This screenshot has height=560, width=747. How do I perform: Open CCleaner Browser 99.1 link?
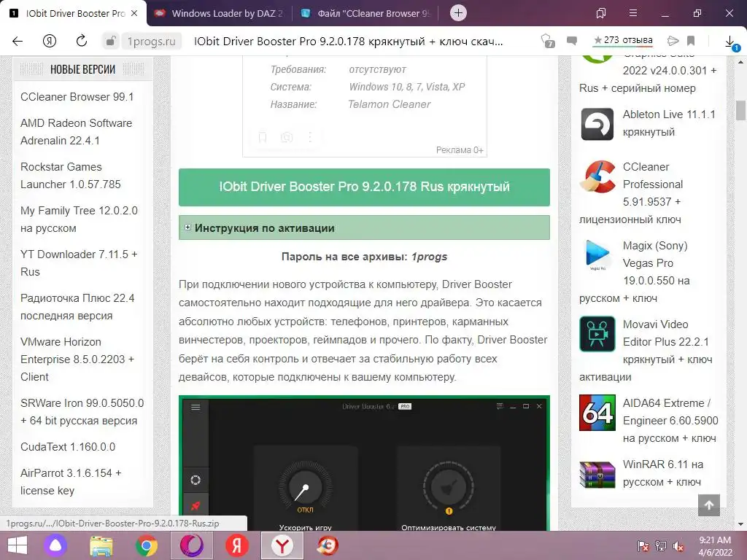(x=77, y=97)
